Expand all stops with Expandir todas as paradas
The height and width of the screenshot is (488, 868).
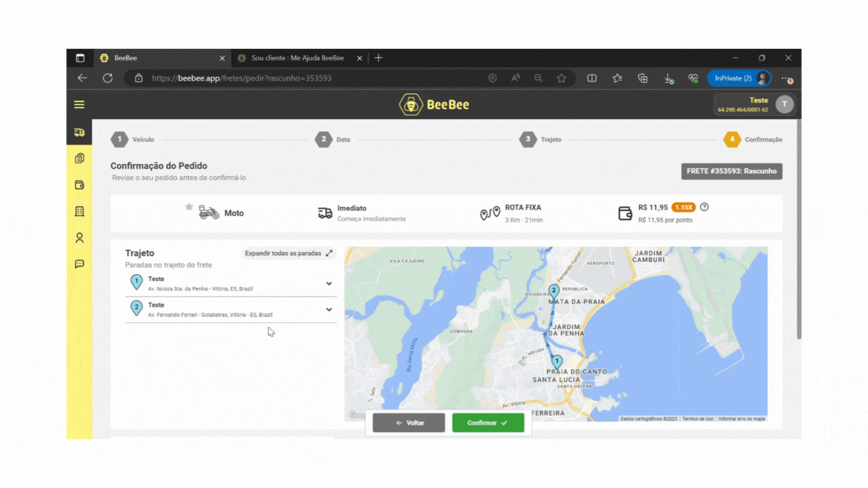click(289, 253)
